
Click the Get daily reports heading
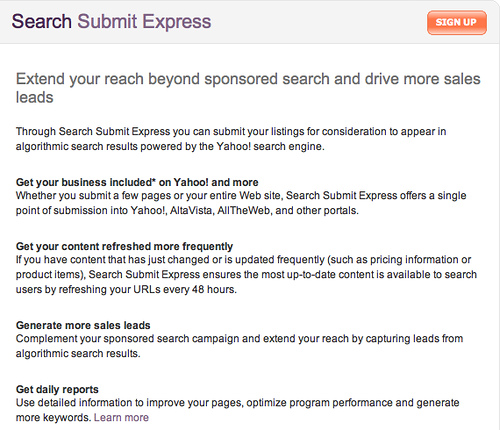[x=57, y=389]
